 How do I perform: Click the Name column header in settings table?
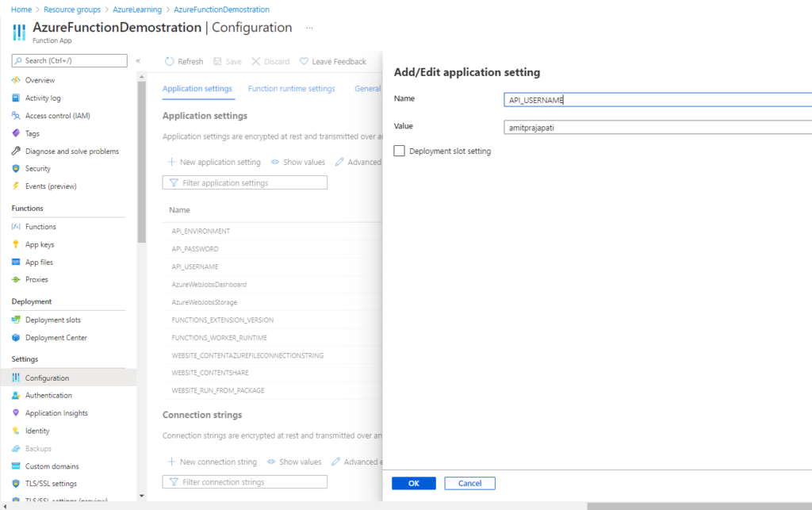coord(180,209)
